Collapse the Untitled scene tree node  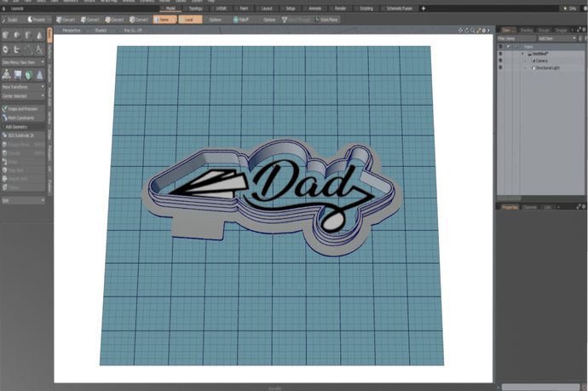(522, 54)
